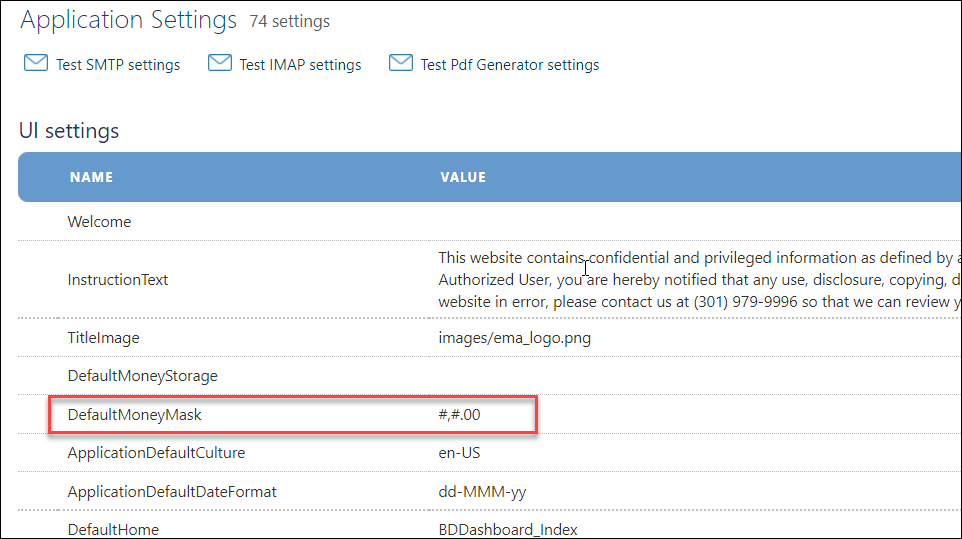The width and height of the screenshot is (962, 539).
Task: Click the #,#.00 money mask value
Action: point(466,414)
